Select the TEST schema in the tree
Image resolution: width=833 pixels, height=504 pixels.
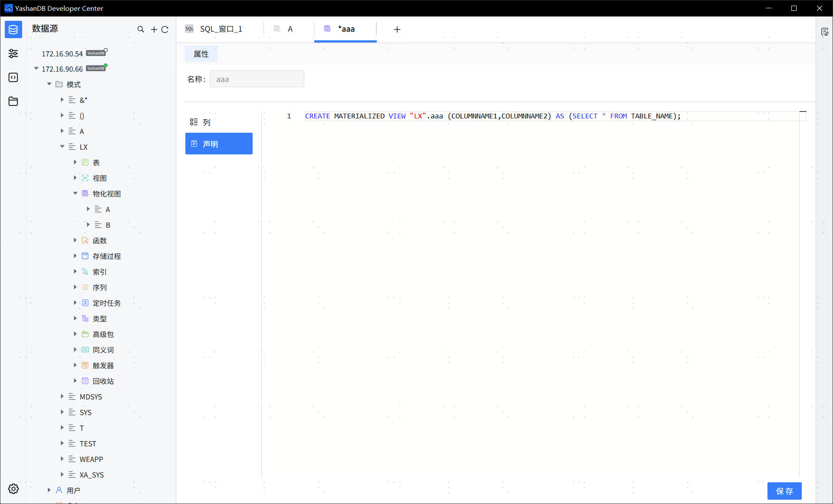[88, 443]
